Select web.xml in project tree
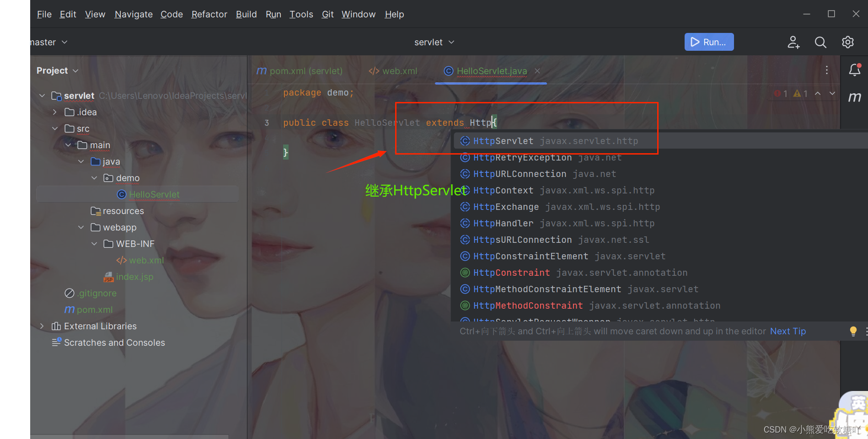Image resolution: width=868 pixels, height=439 pixels. [140, 260]
